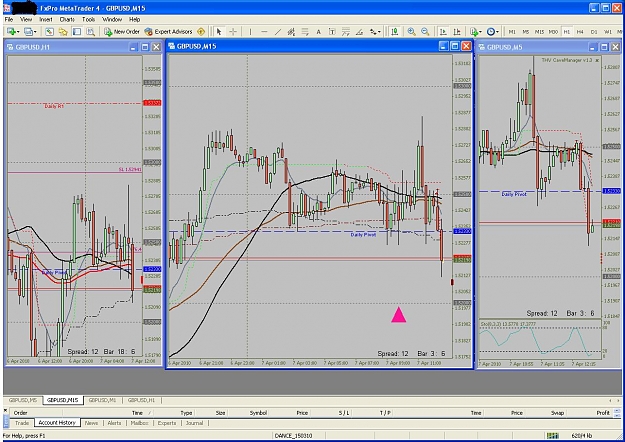625x442 pixels.
Task: Select the text label 'T' tool
Action: 332,31
